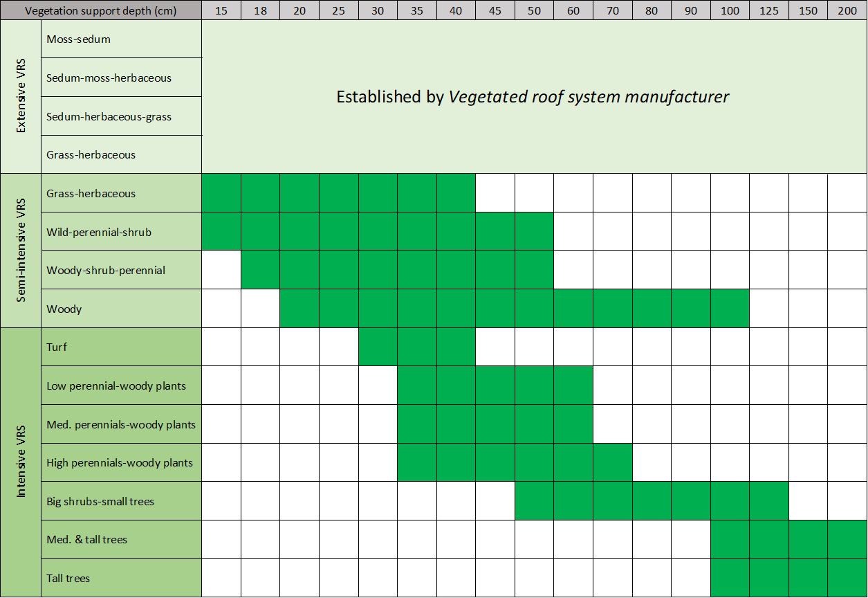
Task: Click the 'Semi-intensive VRS' vertical category label
Action: tap(21, 251)
